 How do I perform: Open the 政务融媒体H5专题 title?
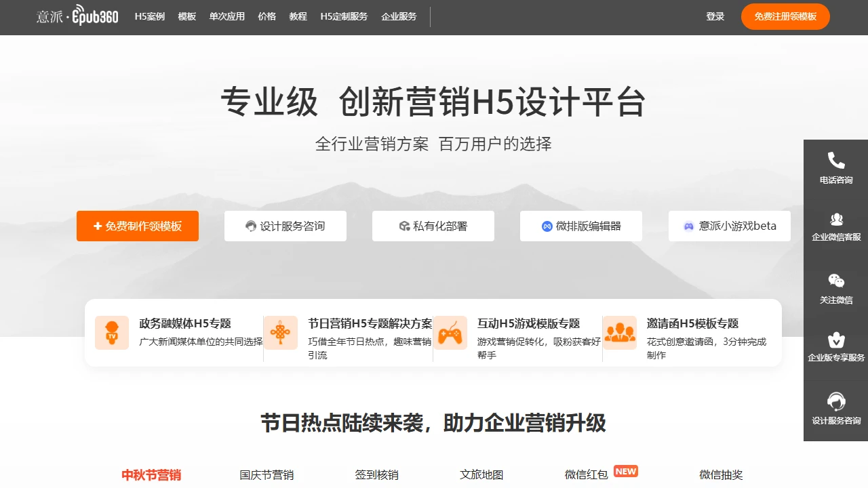(x=185, y=323)
